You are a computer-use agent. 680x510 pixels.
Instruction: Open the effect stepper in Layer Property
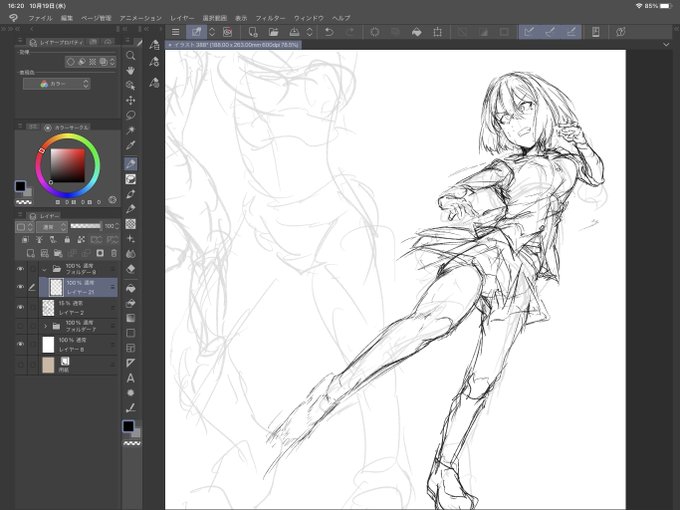click(x=112, y=62)
